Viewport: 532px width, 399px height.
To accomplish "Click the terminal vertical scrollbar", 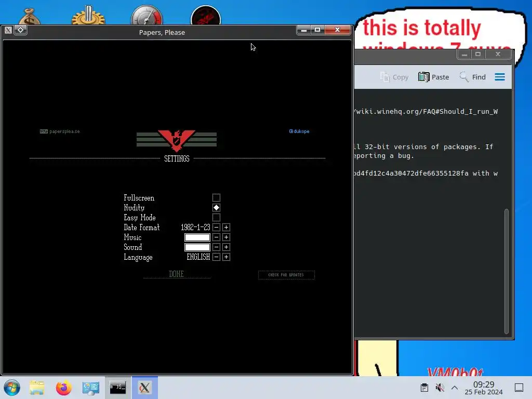I will point(506,271).
